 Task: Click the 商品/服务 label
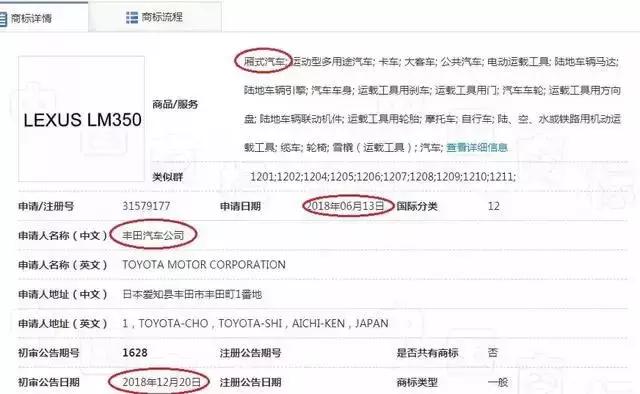click(175, 105)
